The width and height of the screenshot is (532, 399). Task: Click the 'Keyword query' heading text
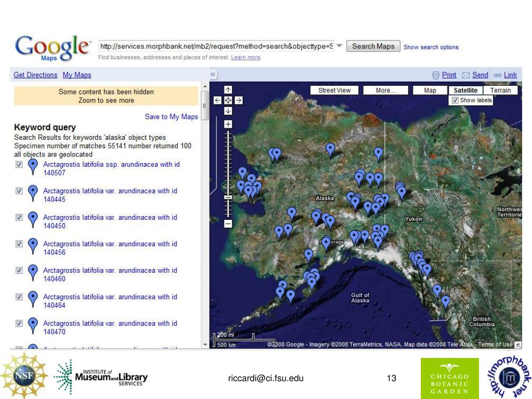pos(45,127)
